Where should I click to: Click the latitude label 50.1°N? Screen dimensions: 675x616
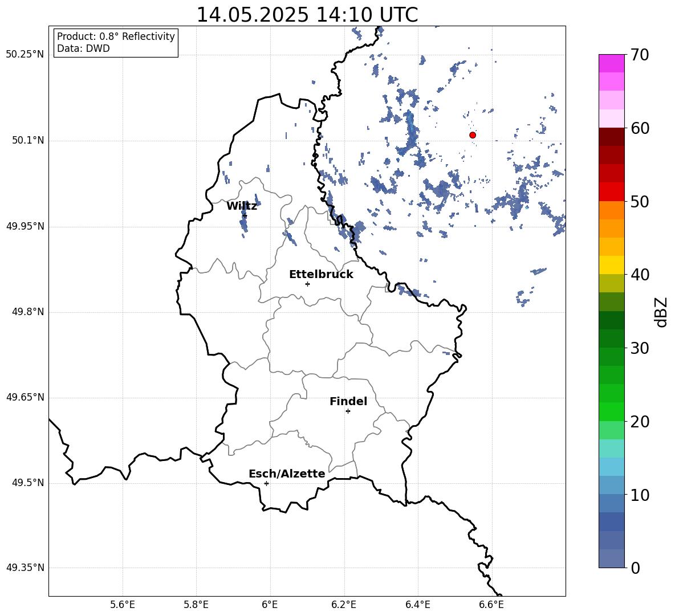click(28, 140)
